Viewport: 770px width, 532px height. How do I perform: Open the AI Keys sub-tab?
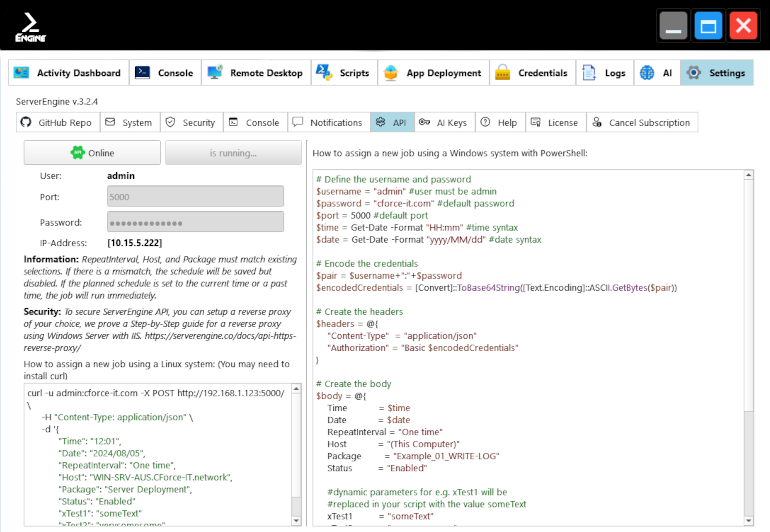(x=442, y=122)
